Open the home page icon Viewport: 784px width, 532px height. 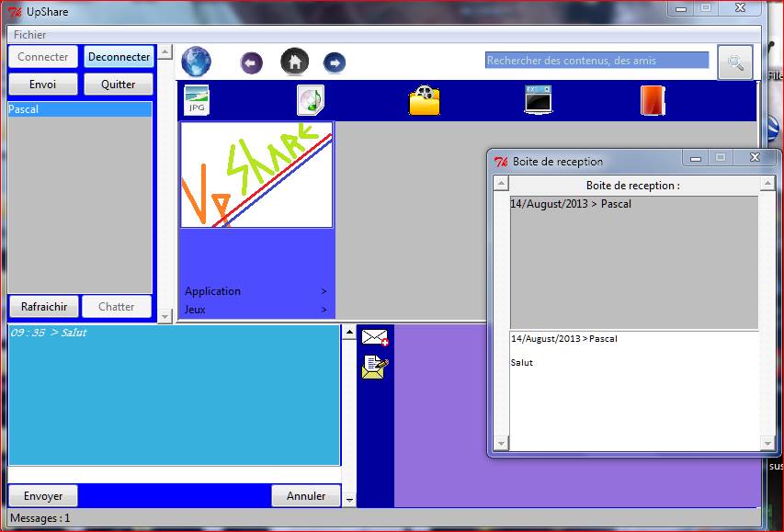tap(294, 62)
